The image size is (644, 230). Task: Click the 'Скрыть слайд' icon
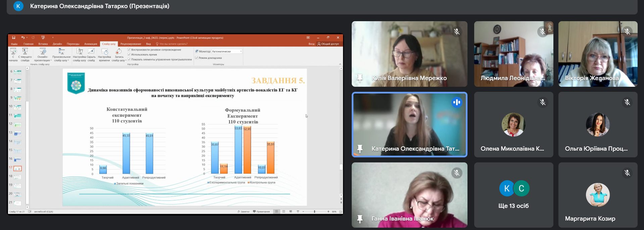(91, 52)
